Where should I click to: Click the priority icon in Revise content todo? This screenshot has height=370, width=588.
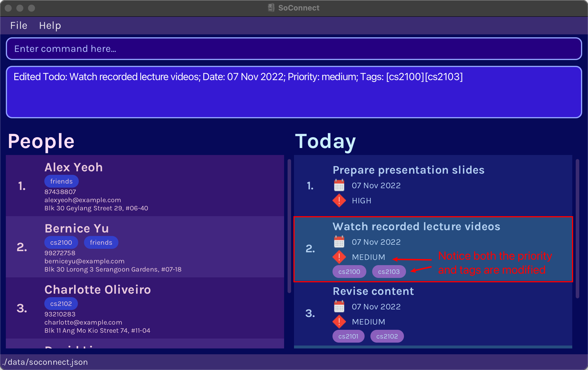click(339, 322)
